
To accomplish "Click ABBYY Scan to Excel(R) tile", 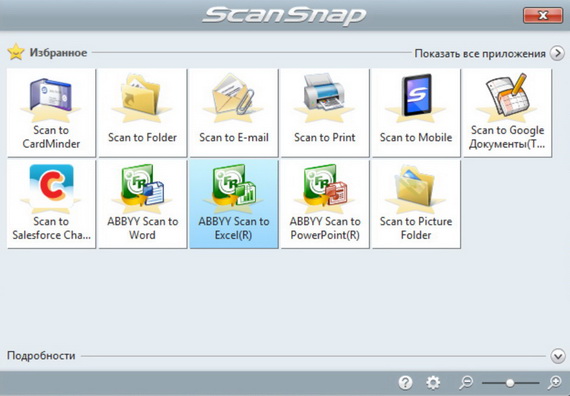I will pyautogui.click(x=234, y=204).
